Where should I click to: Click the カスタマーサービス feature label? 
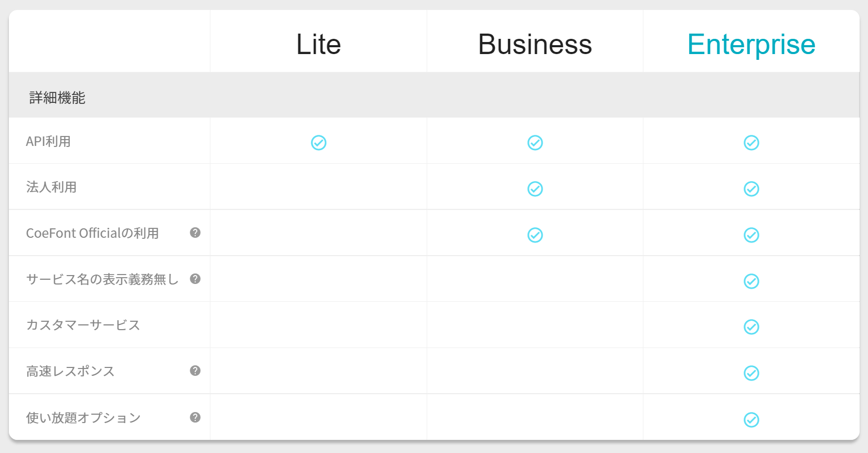(83, 325)
